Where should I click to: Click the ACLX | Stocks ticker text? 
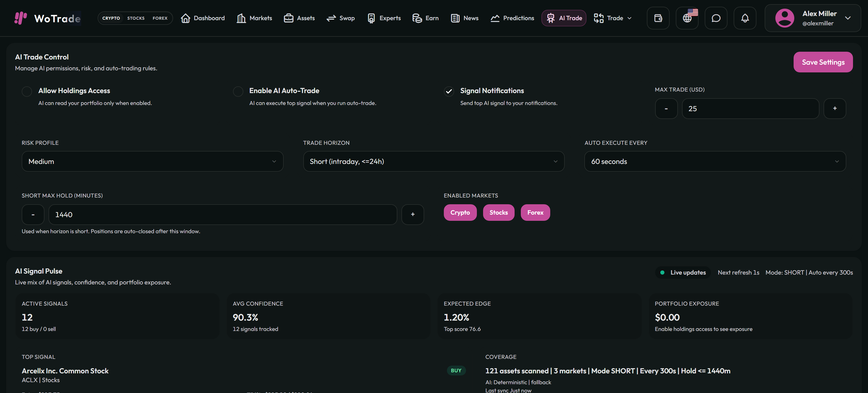point(41,380)
